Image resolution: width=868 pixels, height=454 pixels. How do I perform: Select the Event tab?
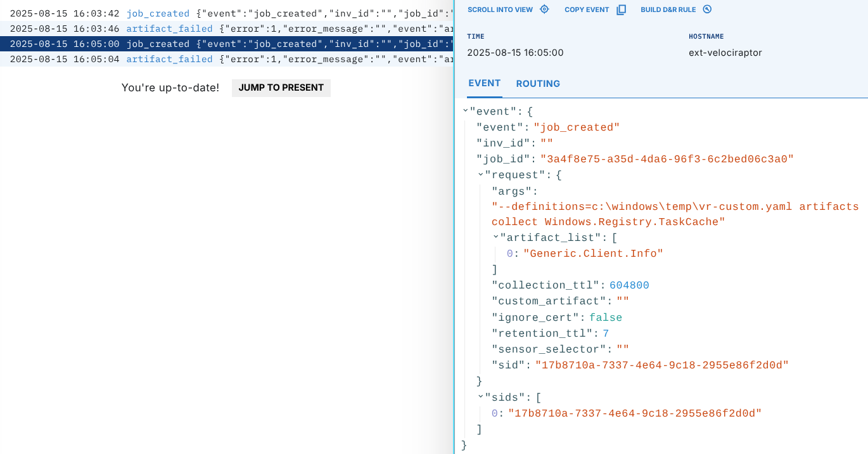[484, 83]
